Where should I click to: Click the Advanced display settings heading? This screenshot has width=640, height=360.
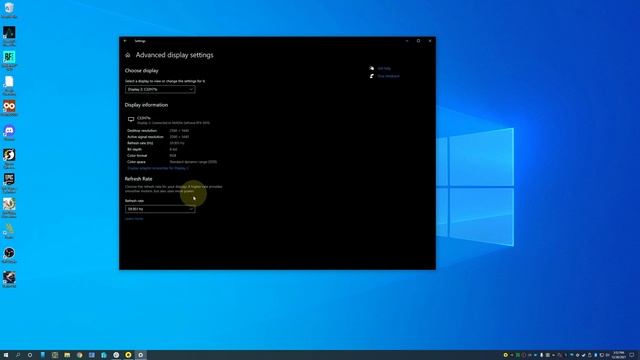point(174,55)
